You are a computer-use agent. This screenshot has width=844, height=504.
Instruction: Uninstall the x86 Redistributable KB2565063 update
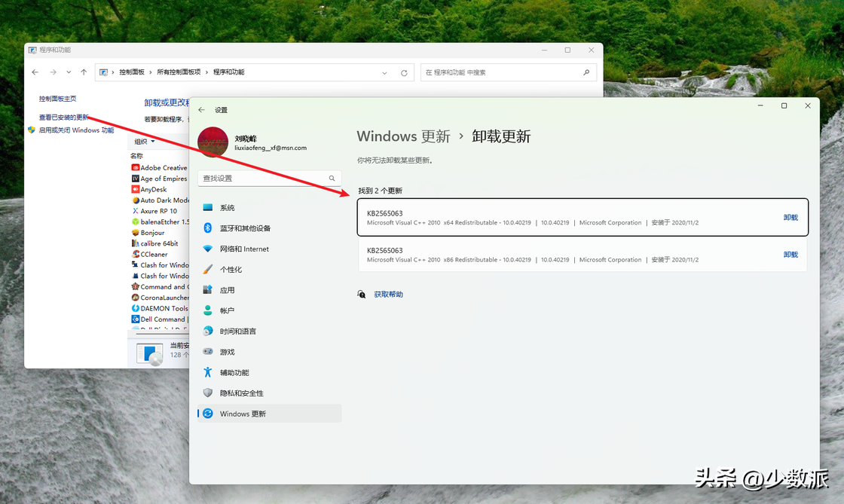pyautogui.click(x=790, y=255)
